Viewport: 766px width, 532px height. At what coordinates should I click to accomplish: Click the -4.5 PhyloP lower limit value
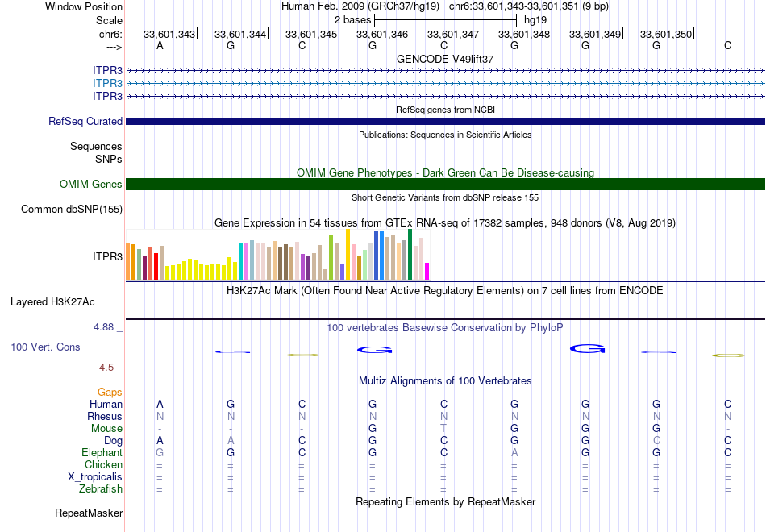[105, 368]
